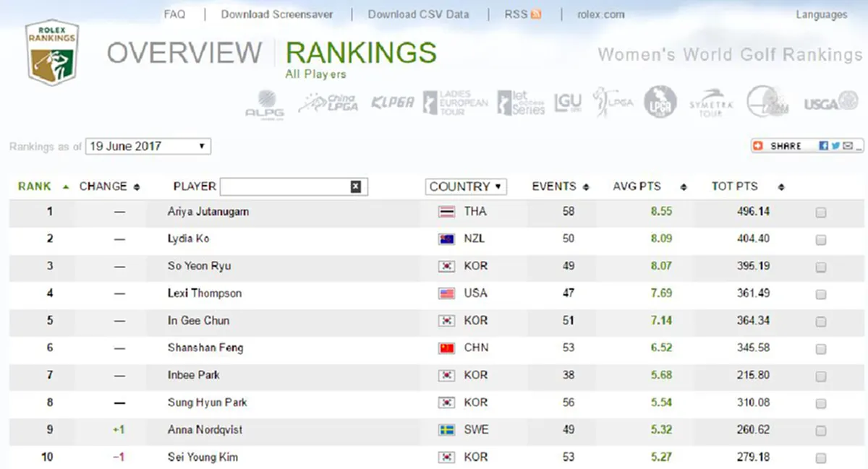Click the Download CSV Data link

(418, 14)
